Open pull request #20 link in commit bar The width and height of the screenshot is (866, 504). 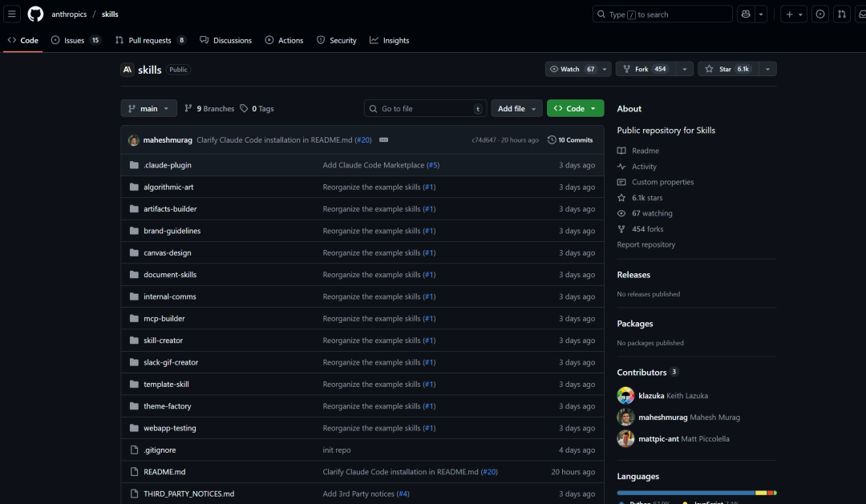click(363, 140)
